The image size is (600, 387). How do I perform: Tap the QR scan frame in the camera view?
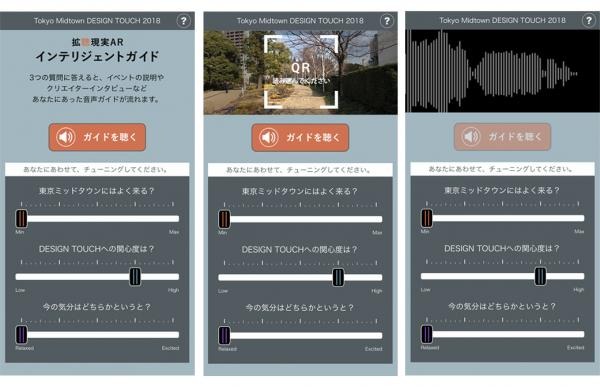point(301,72)
